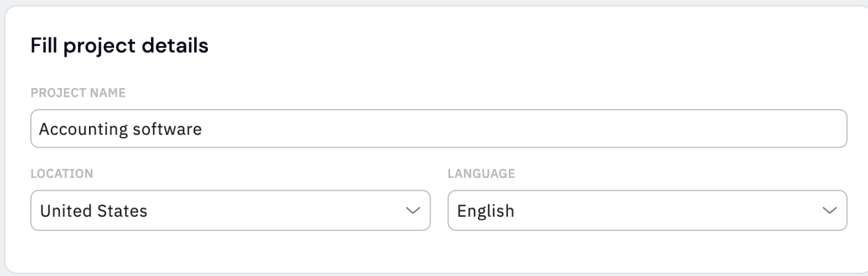Click the word 'details' in the heading
868x276 pixels.
pos(175,46)
